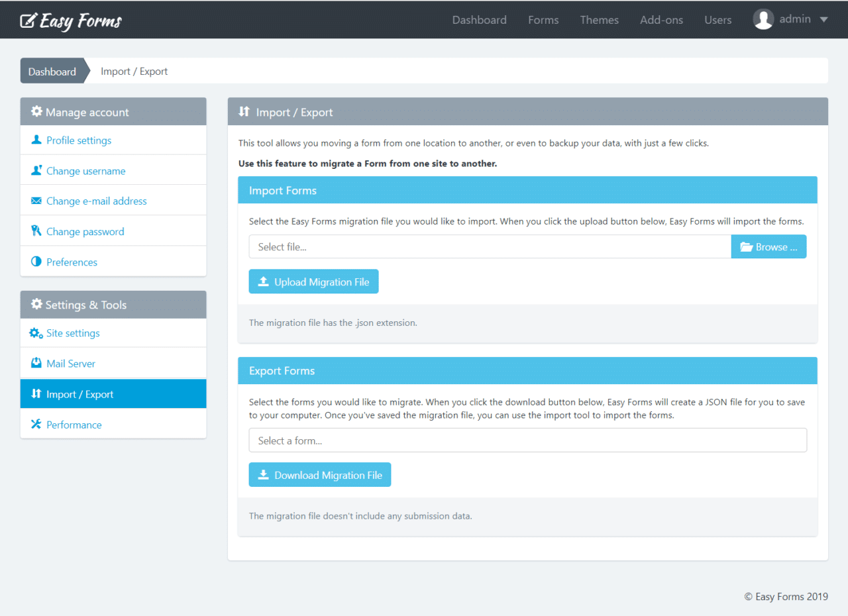Image resolution: width=848 pixels, height=616 pixels.
Task: Open Preferences link
Action: [72, 262]
